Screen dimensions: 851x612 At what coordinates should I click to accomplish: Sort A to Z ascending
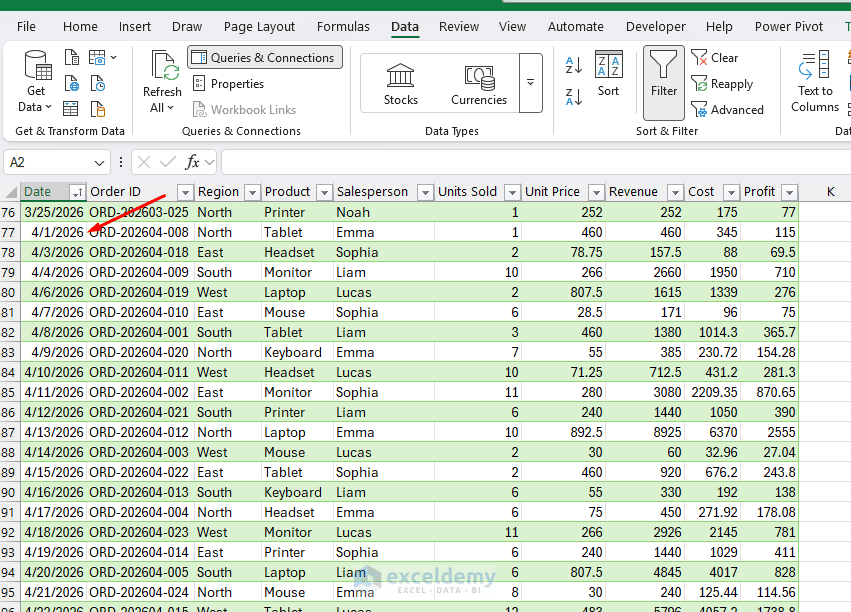[573, 66]
